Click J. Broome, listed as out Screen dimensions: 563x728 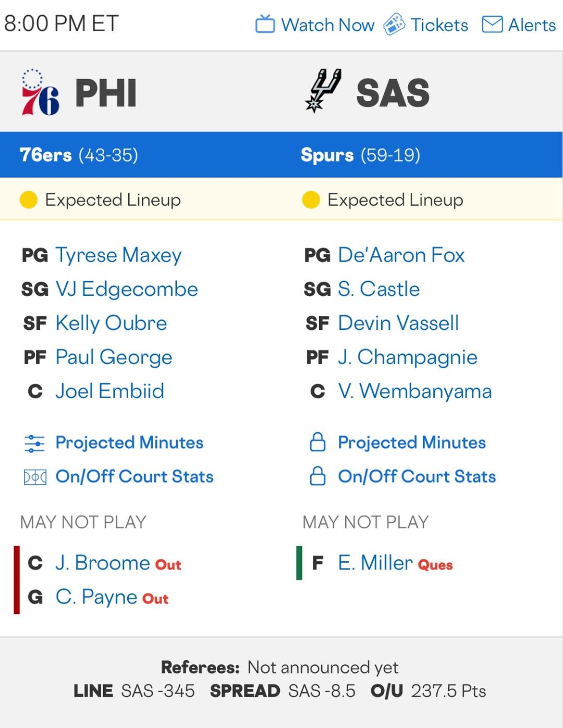(103, 563)
